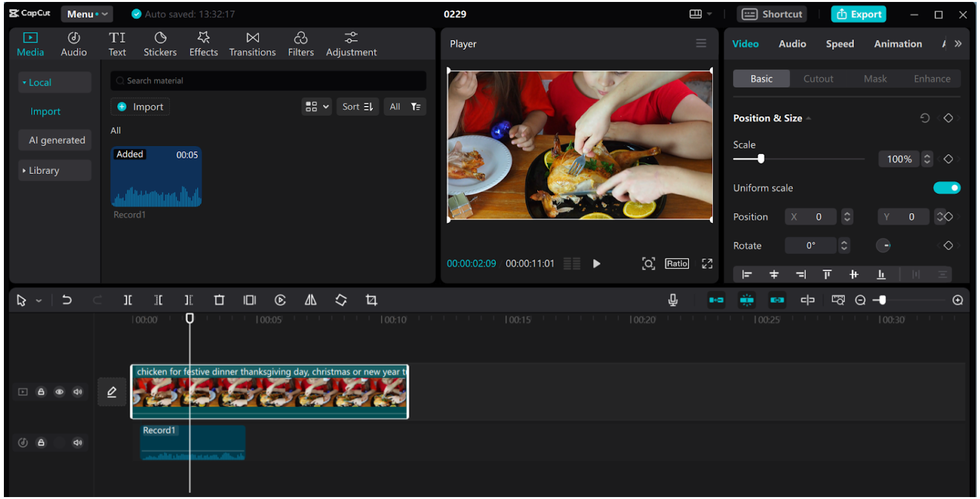Screen dimensions: 980x499
Task: Toggle Uniform scale off
Action: coord(946,187)
